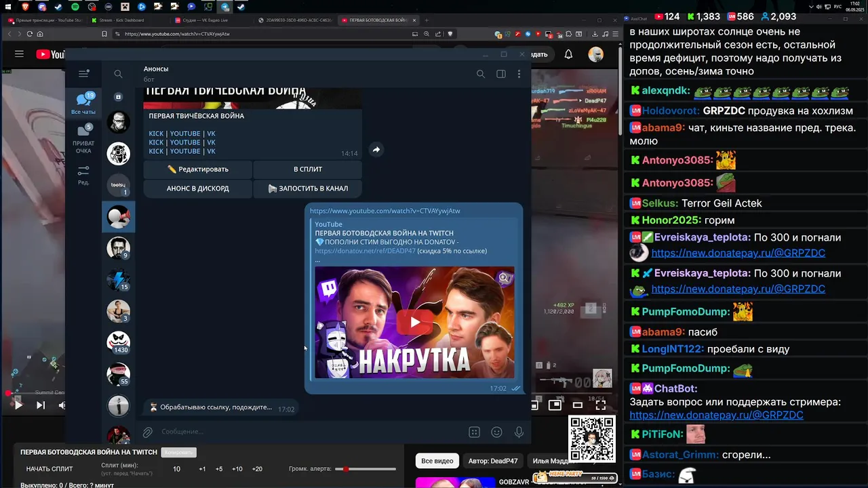Open the 'Ред.' folder editor
This screenshot has height=488, width=868.
[83, 174]
